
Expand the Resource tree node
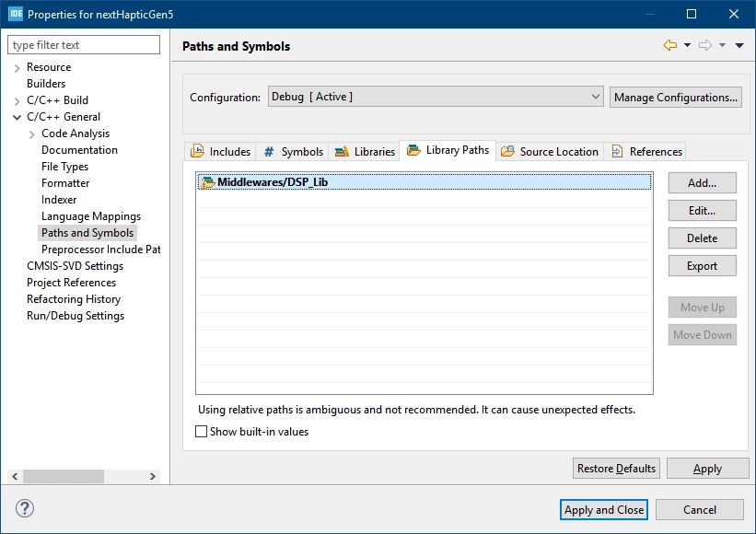click(17, 68)
